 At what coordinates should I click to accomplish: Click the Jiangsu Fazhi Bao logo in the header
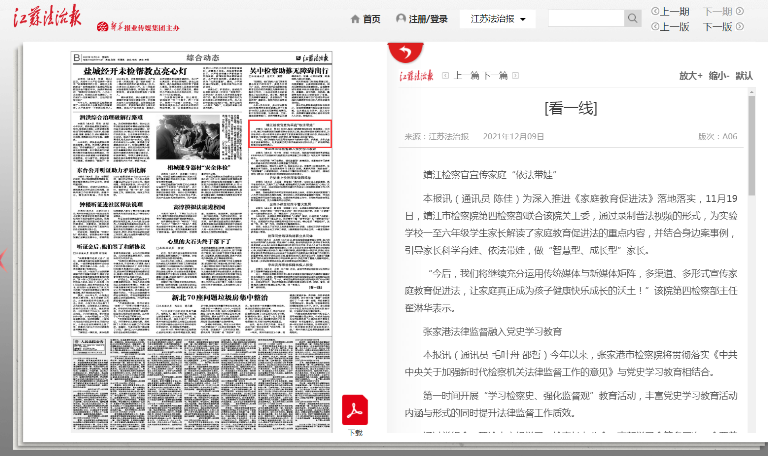tap(47, 16)
